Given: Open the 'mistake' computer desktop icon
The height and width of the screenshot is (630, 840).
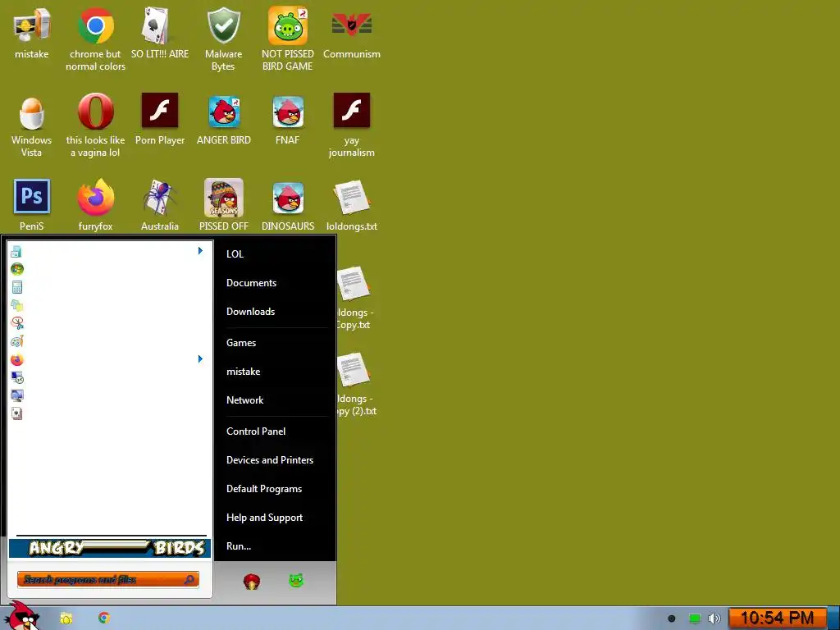Looking at the screenshot, I should tap(32, 33).
